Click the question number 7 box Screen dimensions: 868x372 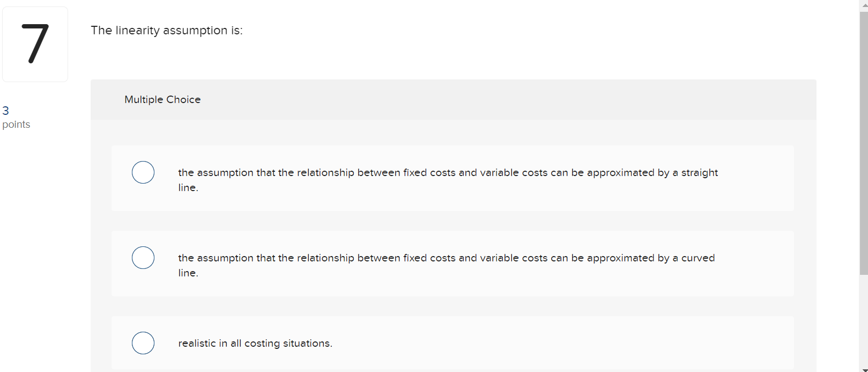pyautogui.click(x=35, y=44)
